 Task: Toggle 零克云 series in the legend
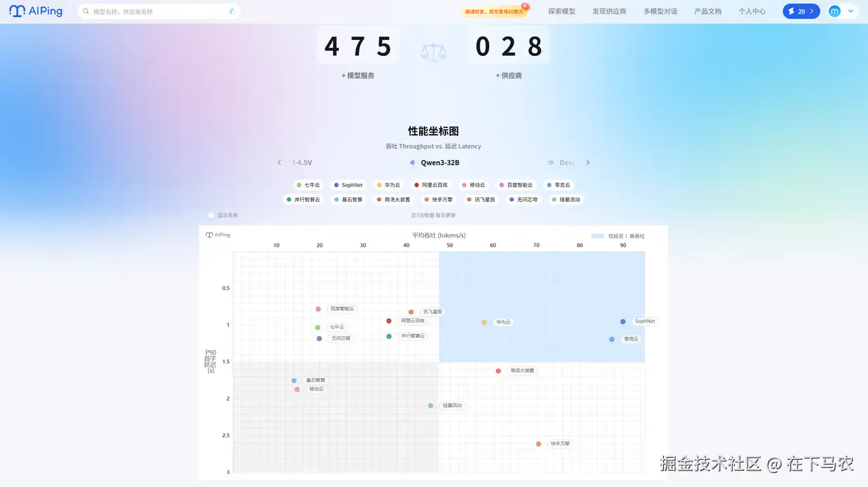pyautogui.click(x=558, y=185)
